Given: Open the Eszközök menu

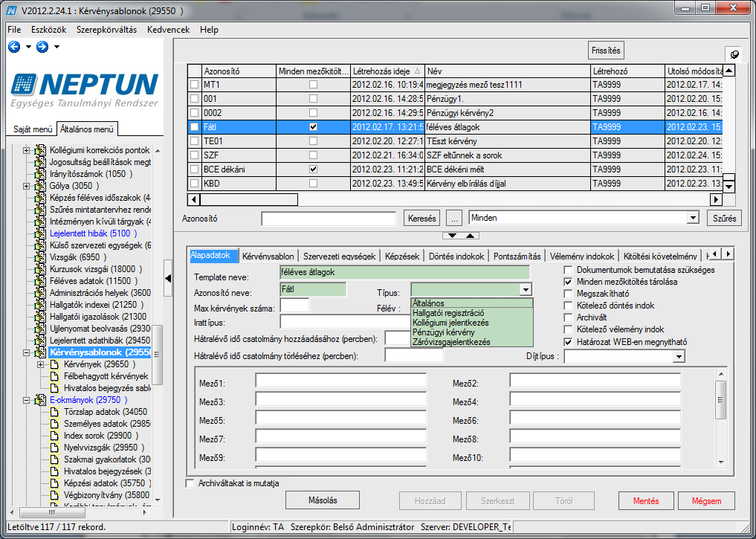Looking at the screenshot, I should pyautogui.click(x=49, y=30).
